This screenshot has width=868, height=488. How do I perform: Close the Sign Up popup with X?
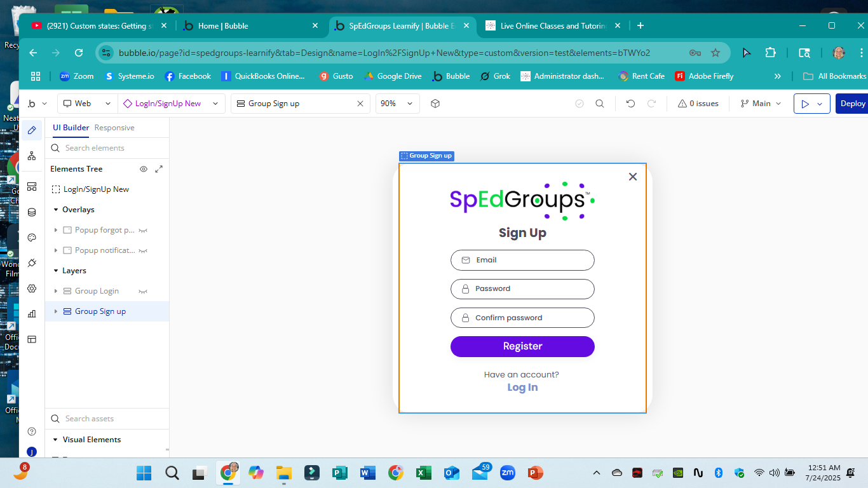click(632, 177)
